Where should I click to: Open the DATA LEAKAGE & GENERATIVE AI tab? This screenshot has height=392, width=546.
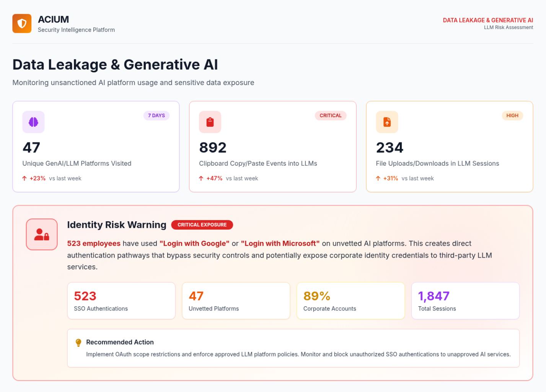pos(487,20)
